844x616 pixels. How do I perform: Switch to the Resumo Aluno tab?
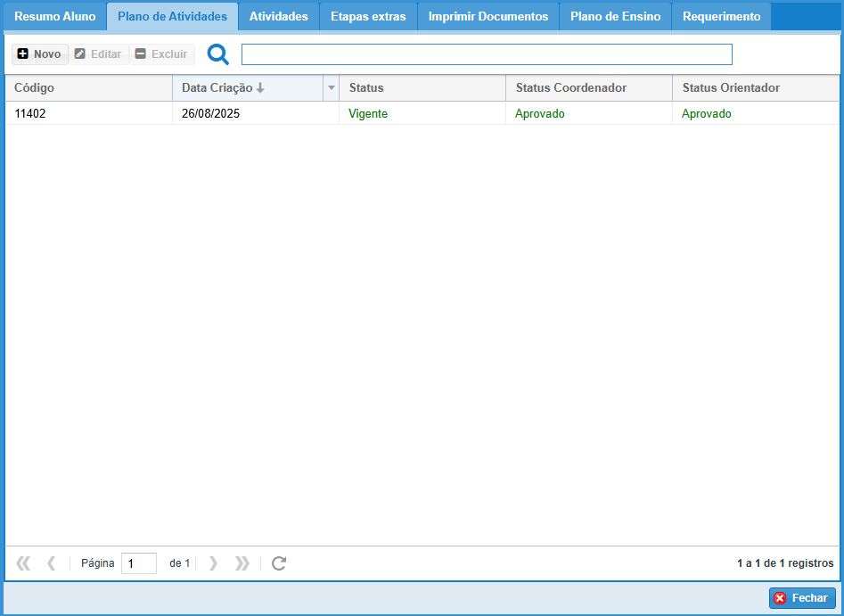click(54, 17)
